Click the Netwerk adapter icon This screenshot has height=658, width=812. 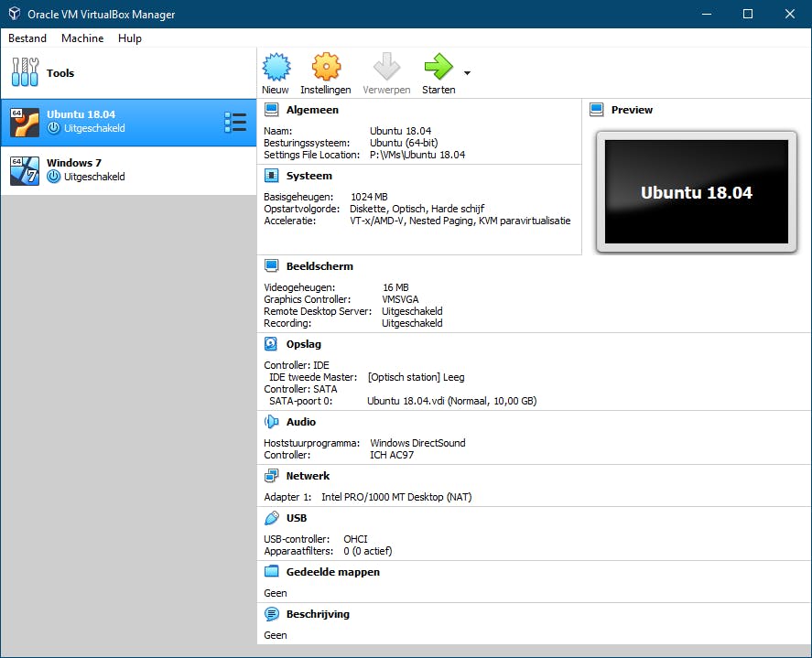click(x=271, y=475)
